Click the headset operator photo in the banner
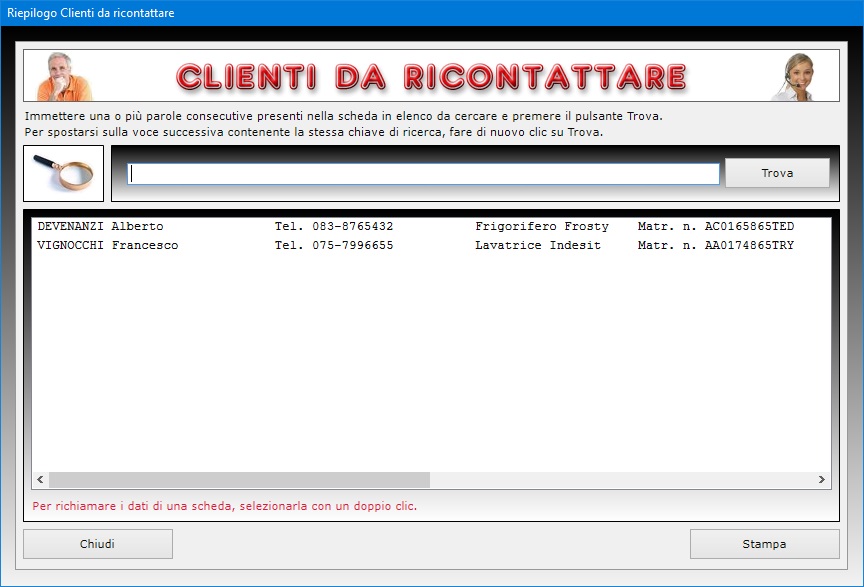This screenshot has height=587, width=864. tap(795, 77)
